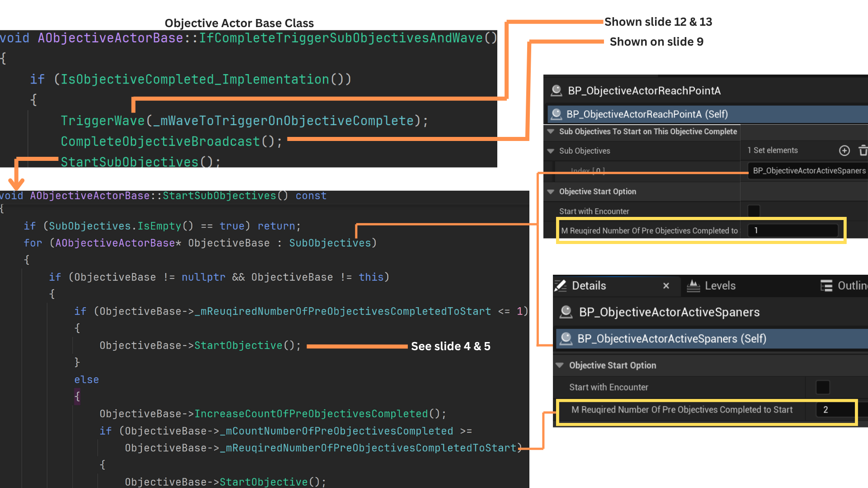This screenshot has height=488, width=868.
Task: Toggle Start with Encounter checkbox in ActiveSpaners panel
Action: (822, 387)
